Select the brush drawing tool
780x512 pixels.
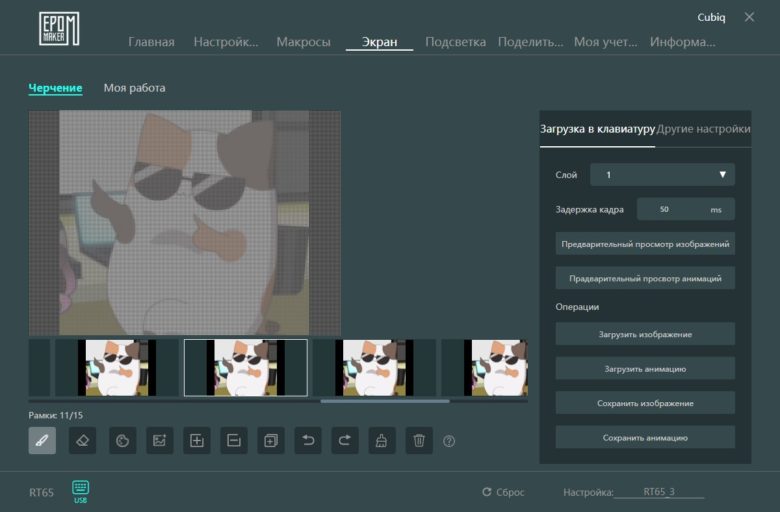42,440
